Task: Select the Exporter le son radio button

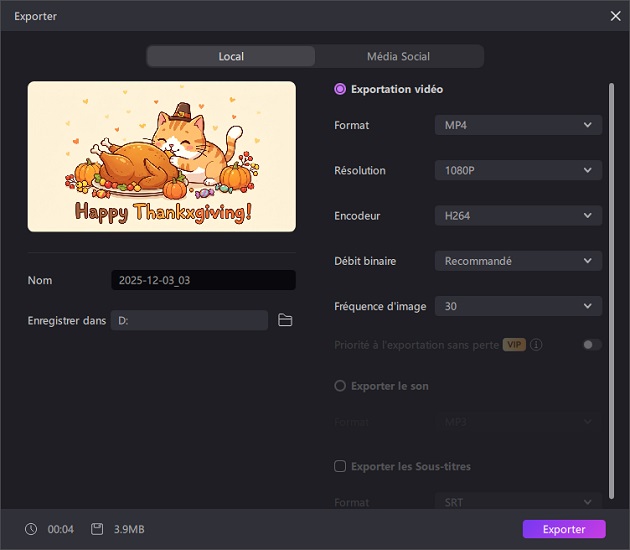Action: (340, 386)
